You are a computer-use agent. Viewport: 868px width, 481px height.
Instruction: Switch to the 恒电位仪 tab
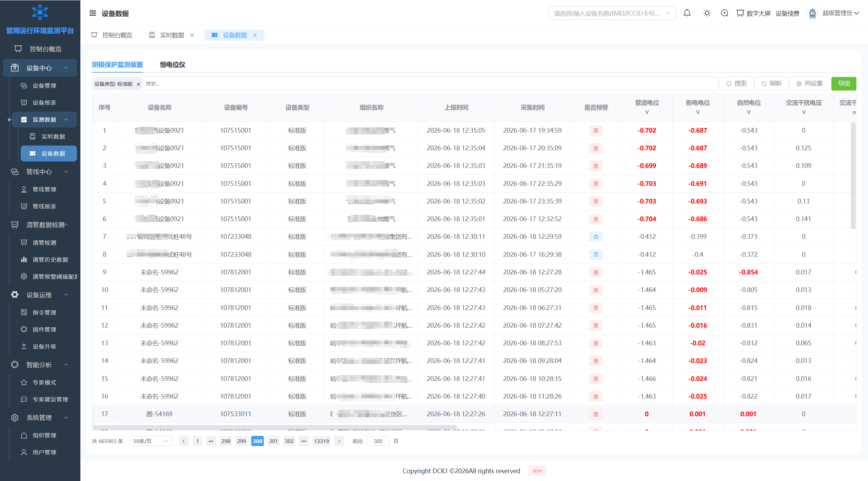pos(172,64)
